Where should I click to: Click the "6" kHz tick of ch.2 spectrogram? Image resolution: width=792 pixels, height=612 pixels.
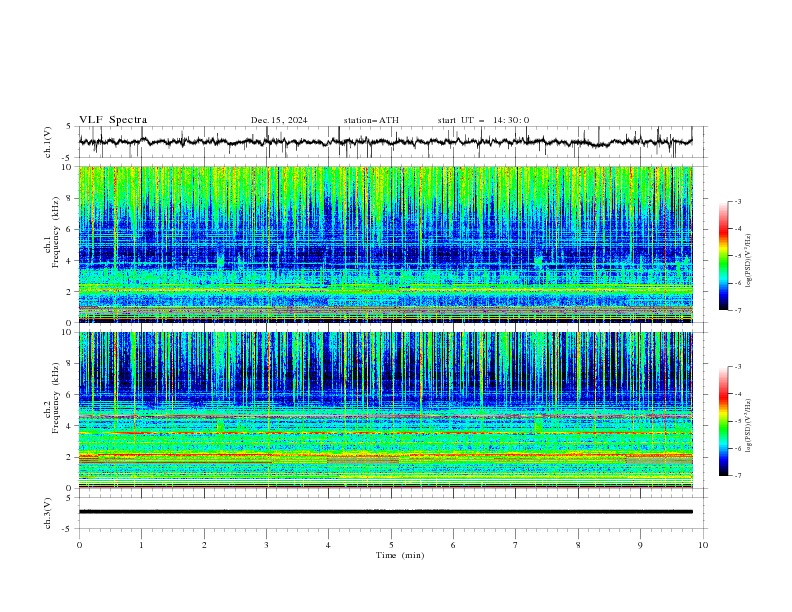[x=70, y=395]
